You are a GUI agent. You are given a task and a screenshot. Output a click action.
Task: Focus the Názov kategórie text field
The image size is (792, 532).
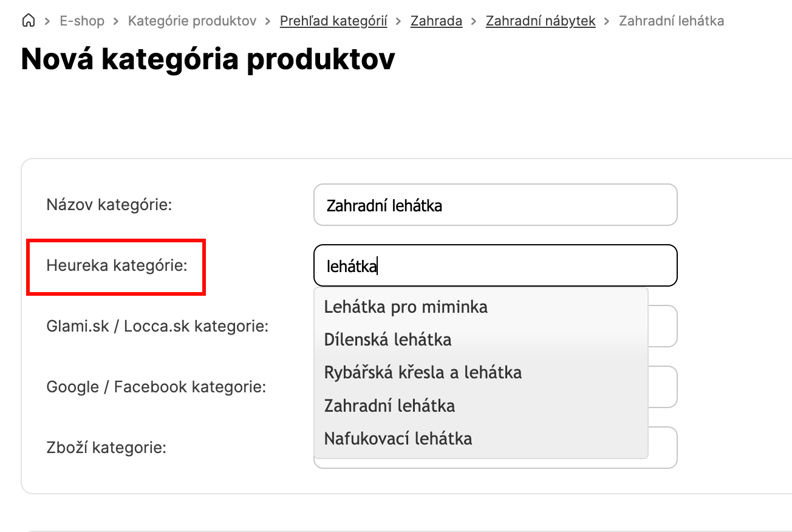(x=495, y=205)
